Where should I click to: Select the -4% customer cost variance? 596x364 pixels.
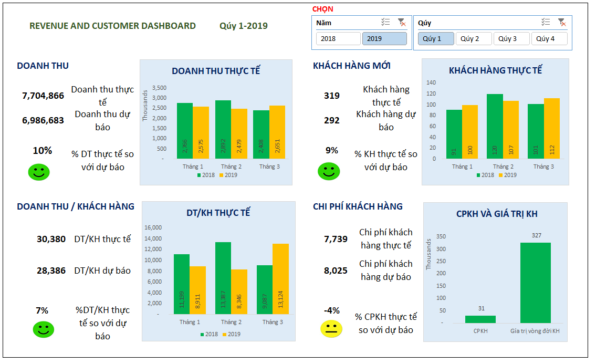point(332,310)
